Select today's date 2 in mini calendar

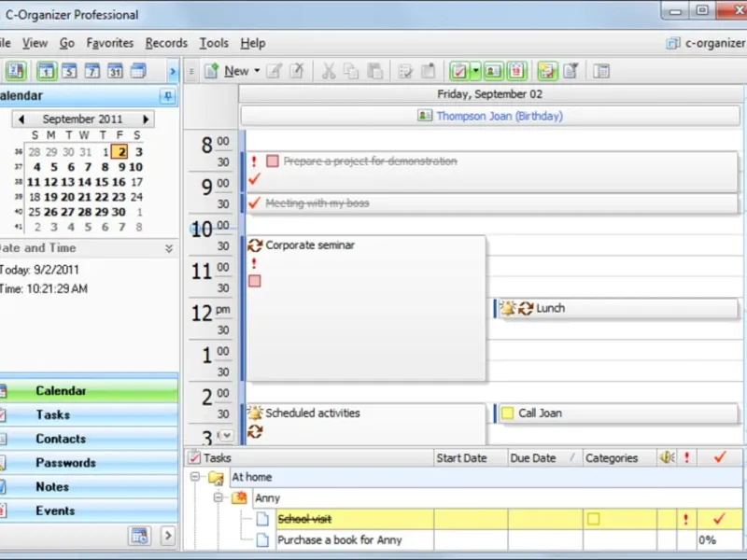[x=121, y=152]
